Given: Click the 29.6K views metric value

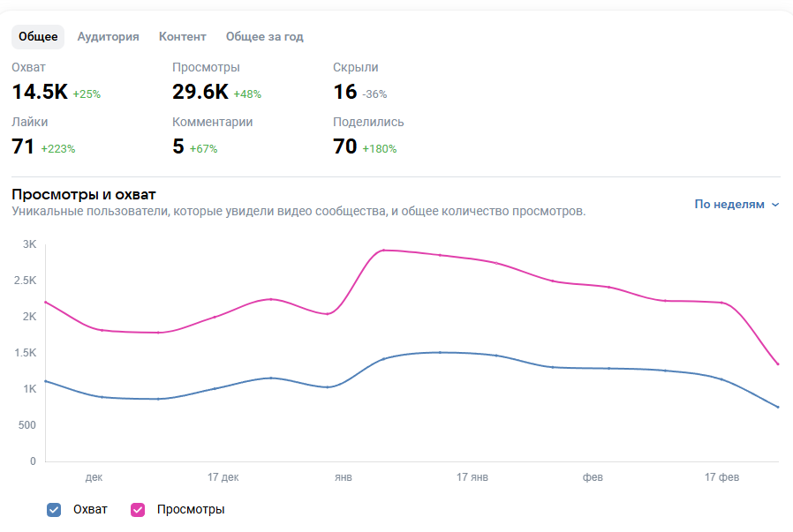Looking at the screenshot, I should [x=200, y=92].
